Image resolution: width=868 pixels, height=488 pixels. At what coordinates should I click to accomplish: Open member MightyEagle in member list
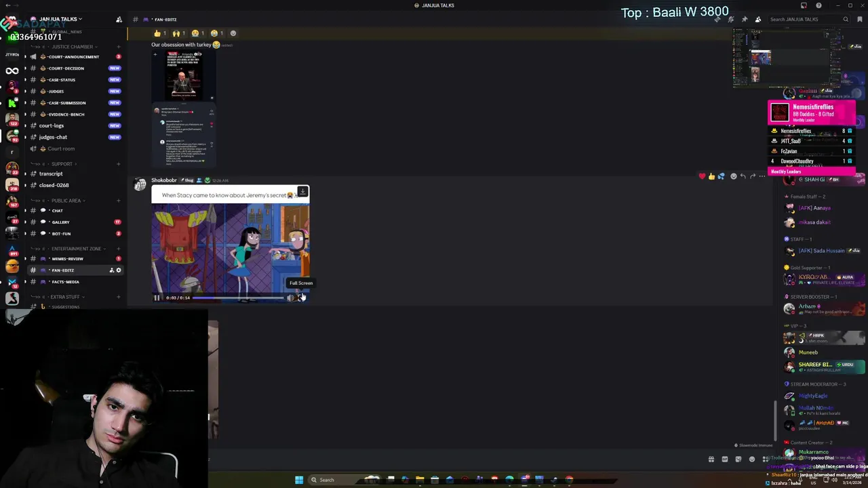pos(813,396)
